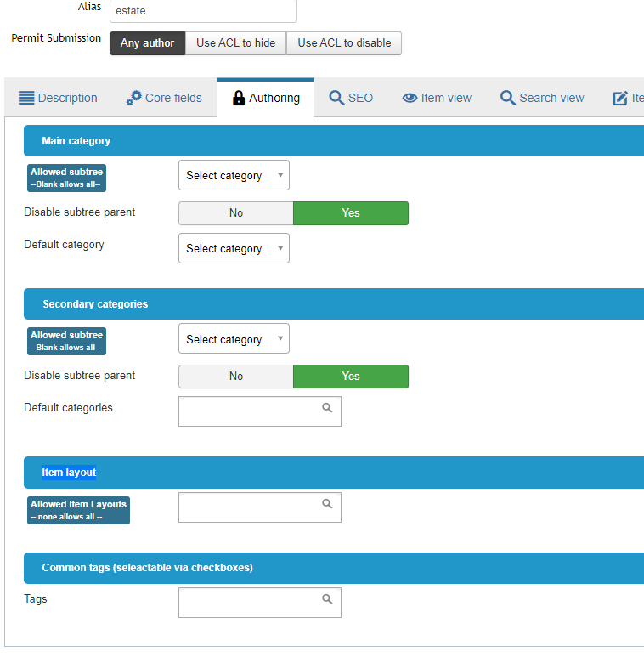Click the list icon on Description tab
This screenshot has height=663, width=644.
pyautogui.click(x=25, y=98)
